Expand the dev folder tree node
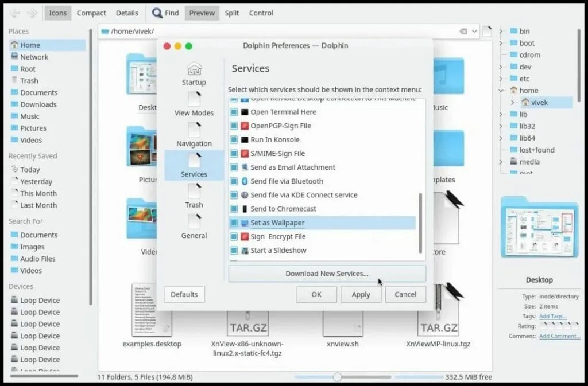Viewport: 588px width, 386px height. [501, 67]
